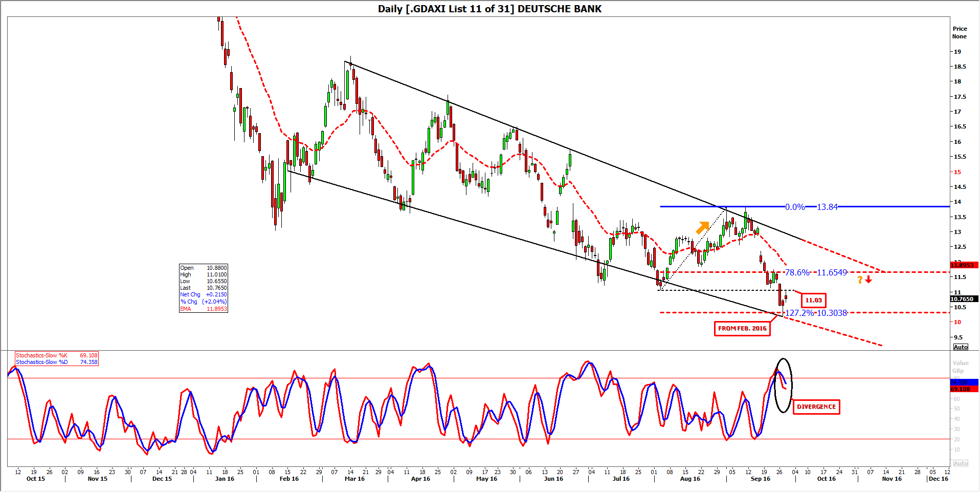Click the Open 10.8800 row in data box
Viewport: 980px width, 492px height.
pyautogui.click(x=204, y=268)
